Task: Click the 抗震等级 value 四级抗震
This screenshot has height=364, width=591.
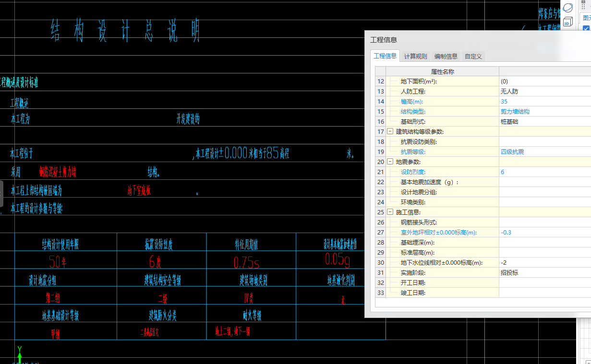Action: click(512, 152)
